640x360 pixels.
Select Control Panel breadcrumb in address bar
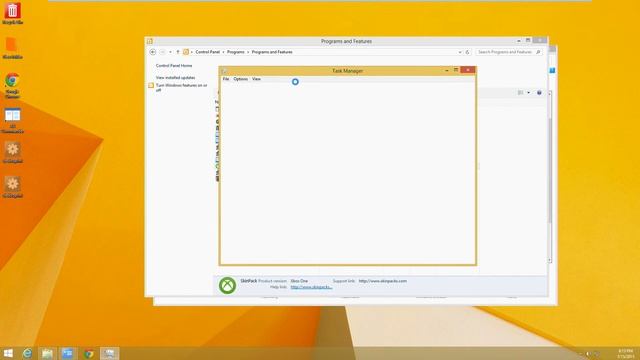[x=207, y=52]
